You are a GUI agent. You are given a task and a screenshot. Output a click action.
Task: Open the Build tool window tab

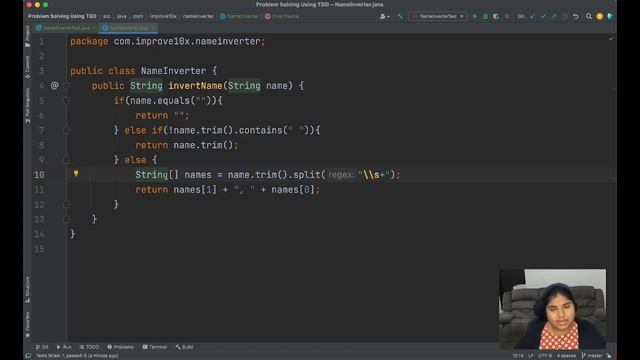click(x=184, y=347)
